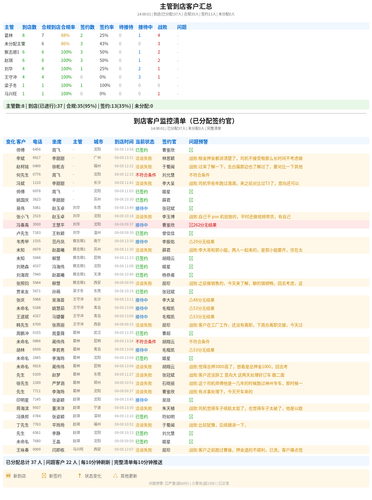Click the 问题预警 column header

tap(198, 142)
